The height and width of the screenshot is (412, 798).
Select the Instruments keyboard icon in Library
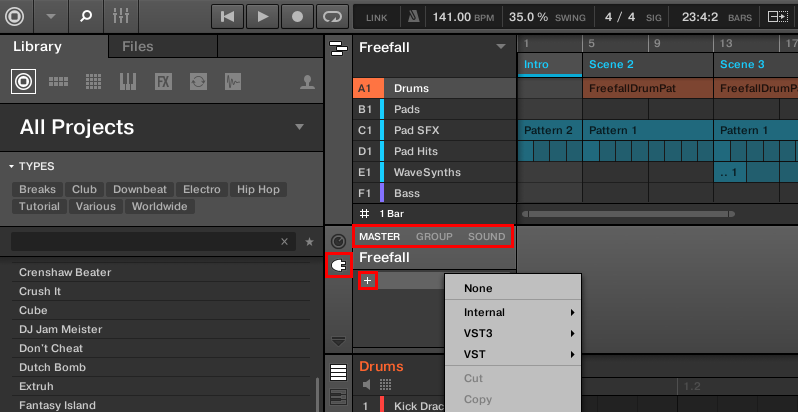pos(127,81)
